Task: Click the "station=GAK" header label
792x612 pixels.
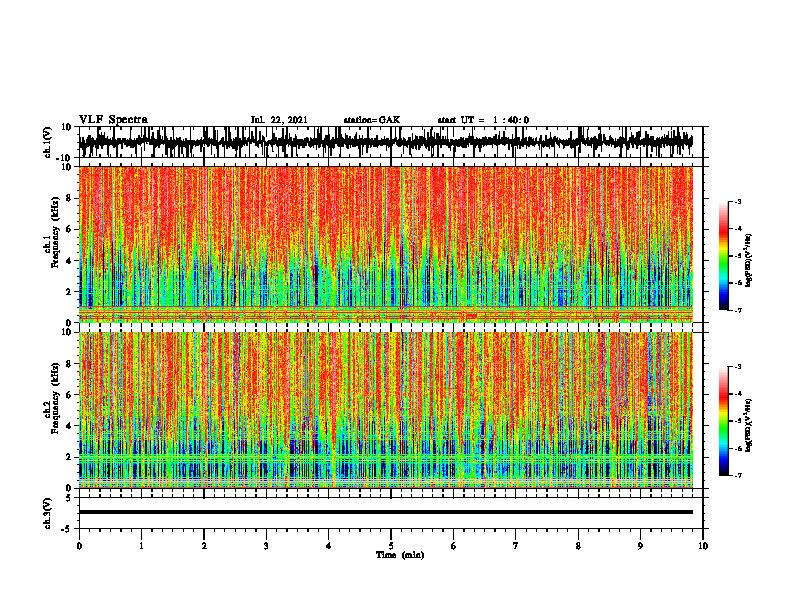Action: pyautogui.click(x=372, y=120)
